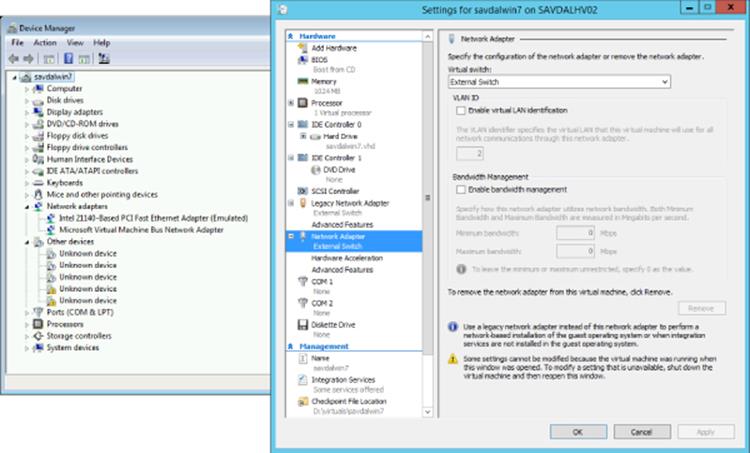This screenshot has height=453, width=750.
Task: Click the BIOS icon in hardware list
Action: pyautogui.click(x=302, y=60)
